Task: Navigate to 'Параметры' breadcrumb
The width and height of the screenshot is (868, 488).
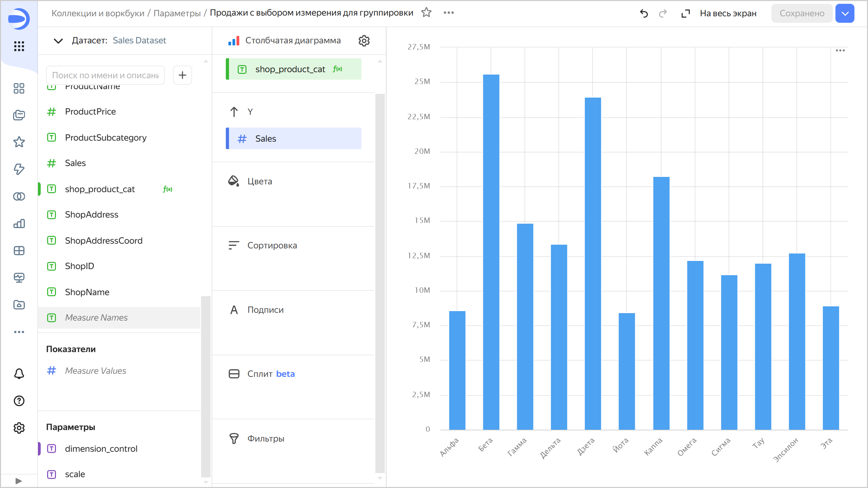Action: (177, 13)
